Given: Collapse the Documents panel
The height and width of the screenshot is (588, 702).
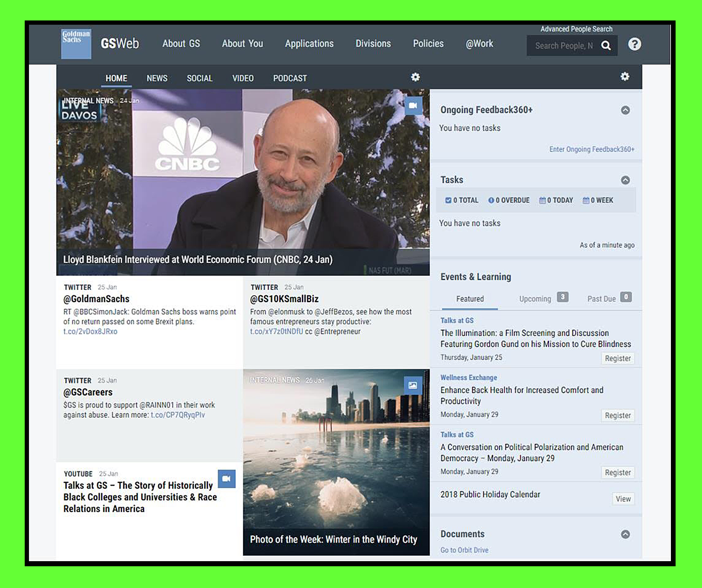Looking at the screenshot, I should pos(625,534).
